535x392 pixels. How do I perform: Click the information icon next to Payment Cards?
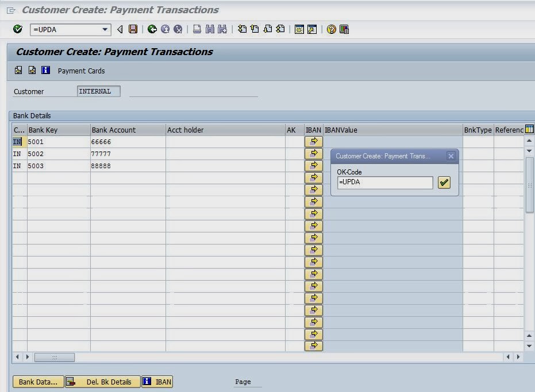45,70
